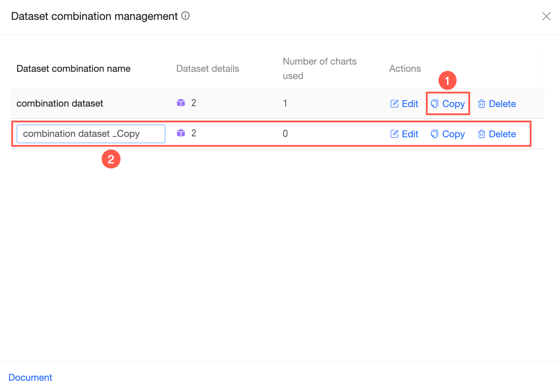Click the red step 1 badge

coord(448,81)
